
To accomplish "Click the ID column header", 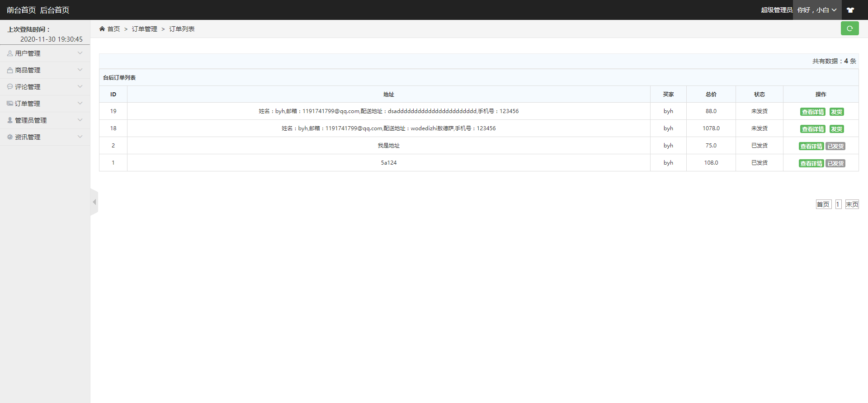I will point(113,95).
